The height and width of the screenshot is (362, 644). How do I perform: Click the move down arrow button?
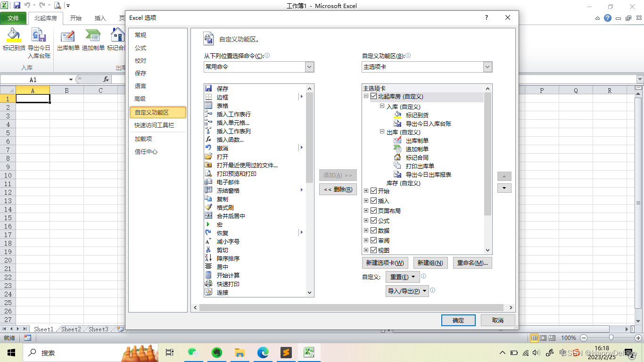click(504, 188)
